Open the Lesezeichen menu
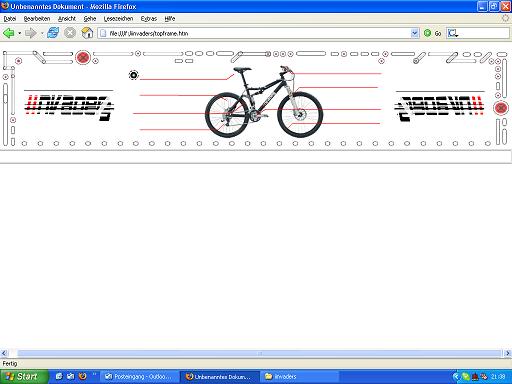 (x=118, y=19)
